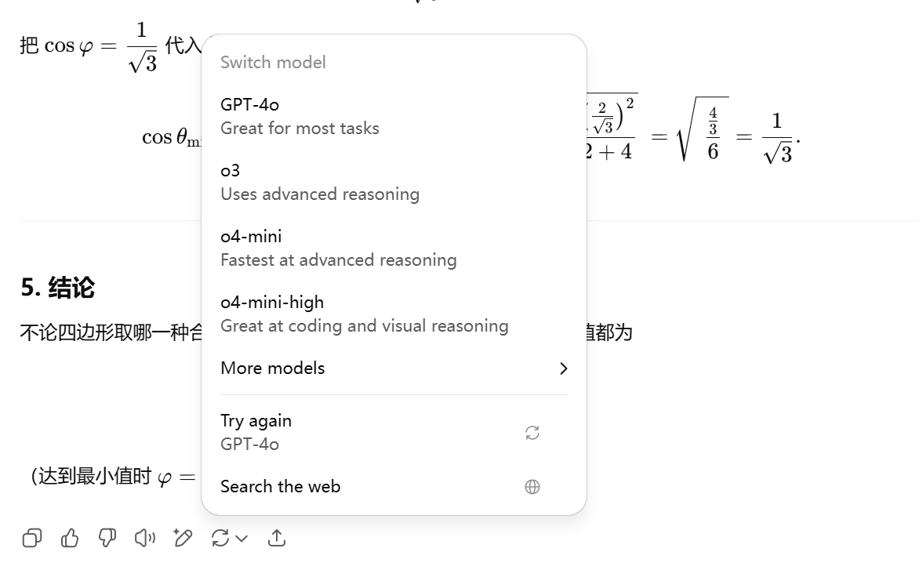The width and height of the screenshot is (919, 588).
Task: Click the read aloud speaker icon
Action: click(x=145, y=538)
